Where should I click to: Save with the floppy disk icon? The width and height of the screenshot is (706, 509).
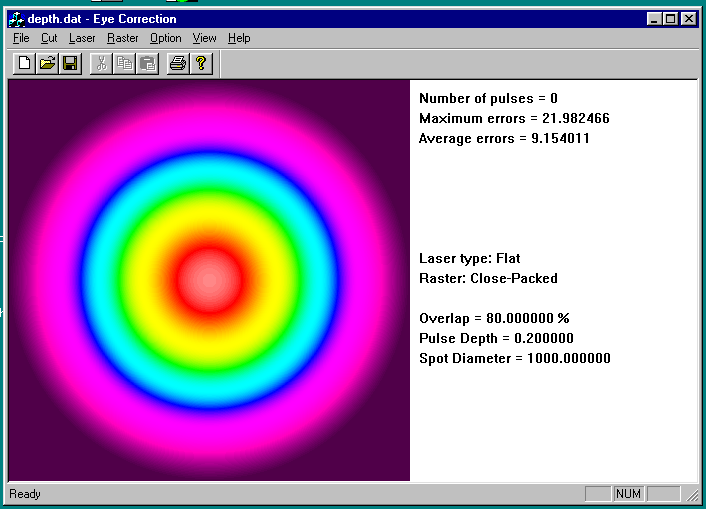(70, 64)
